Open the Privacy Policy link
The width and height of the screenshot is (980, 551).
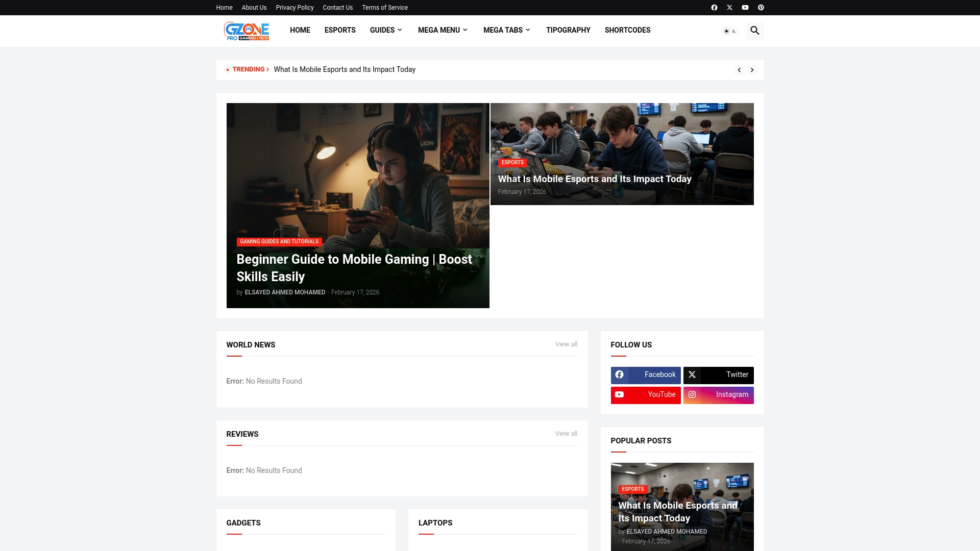coord(295,8)
